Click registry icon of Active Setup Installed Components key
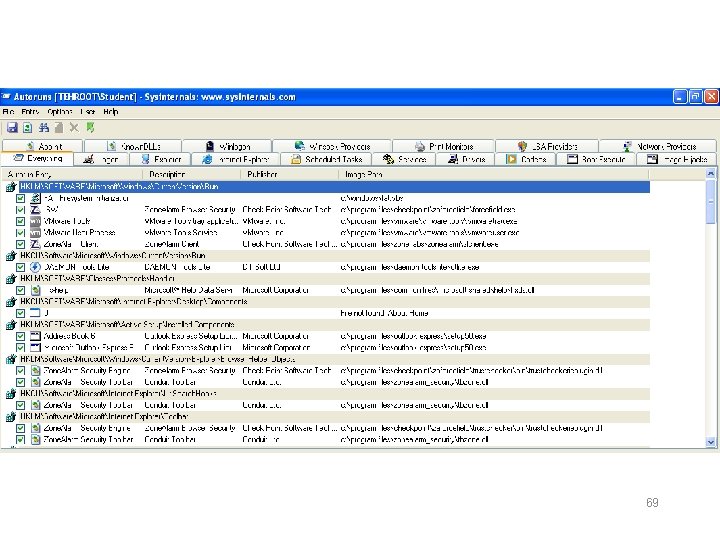720x540 pixels. pos(11,325)
